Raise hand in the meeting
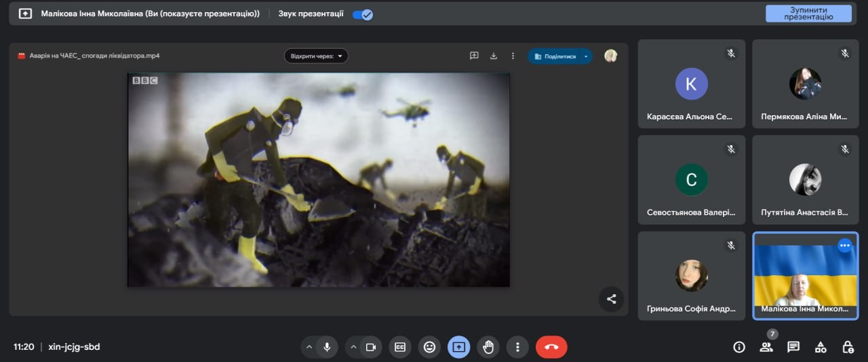The image size is (868, 362). (488, 347)
